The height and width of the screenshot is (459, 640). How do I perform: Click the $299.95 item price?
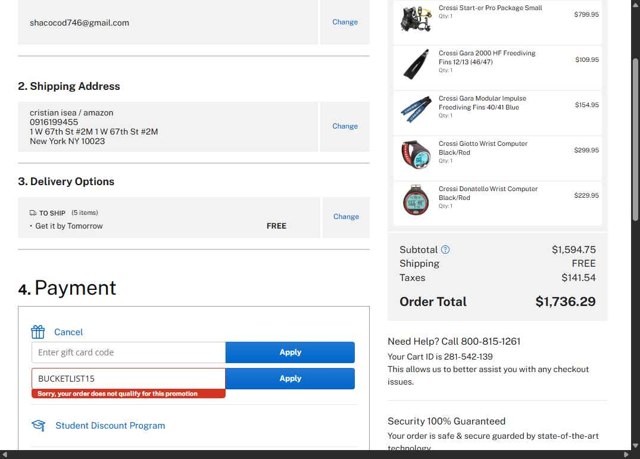pos(587,150)
